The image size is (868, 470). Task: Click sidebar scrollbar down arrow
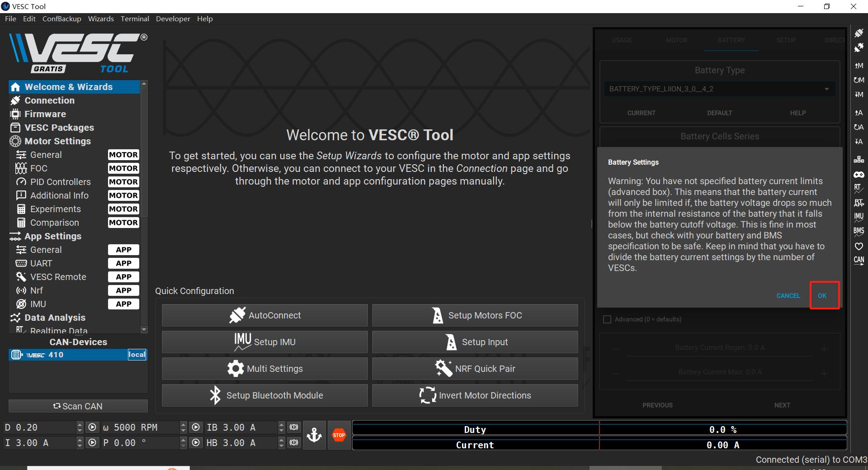144,330
